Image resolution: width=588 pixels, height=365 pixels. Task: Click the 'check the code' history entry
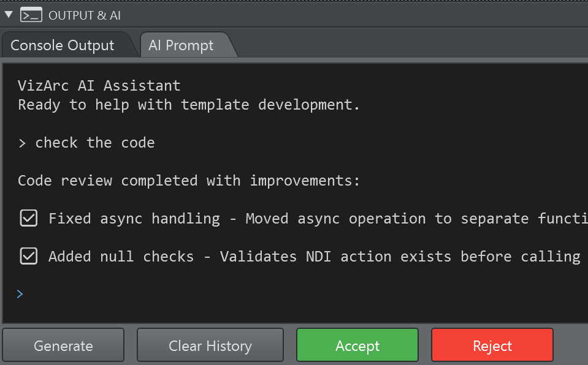[x=94, y=143]
